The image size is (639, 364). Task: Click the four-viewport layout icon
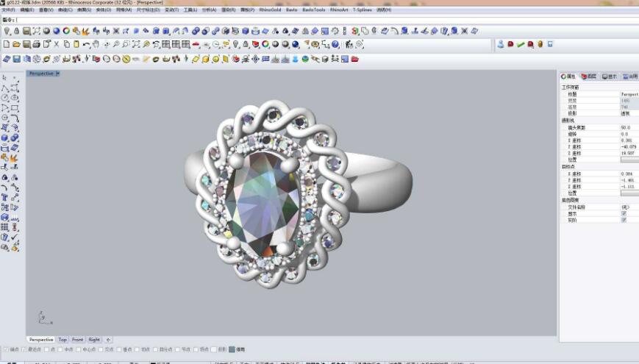(x=166, y=44)
